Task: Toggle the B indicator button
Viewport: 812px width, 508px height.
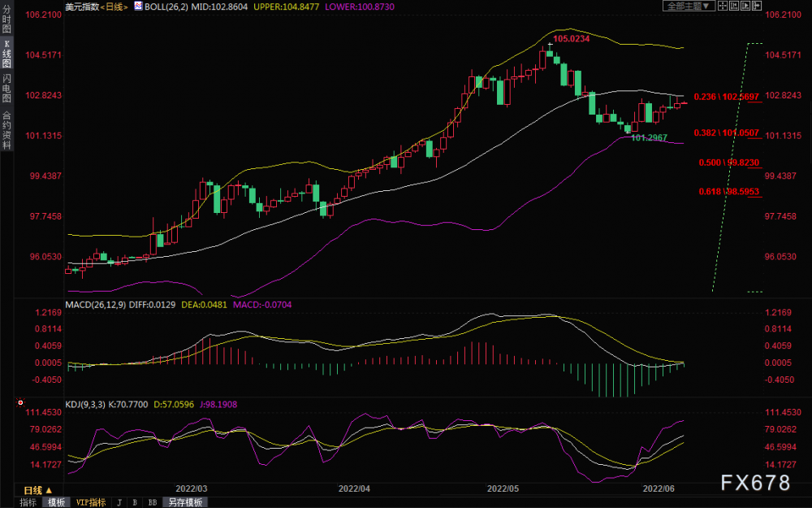Action: pos(135,502)
